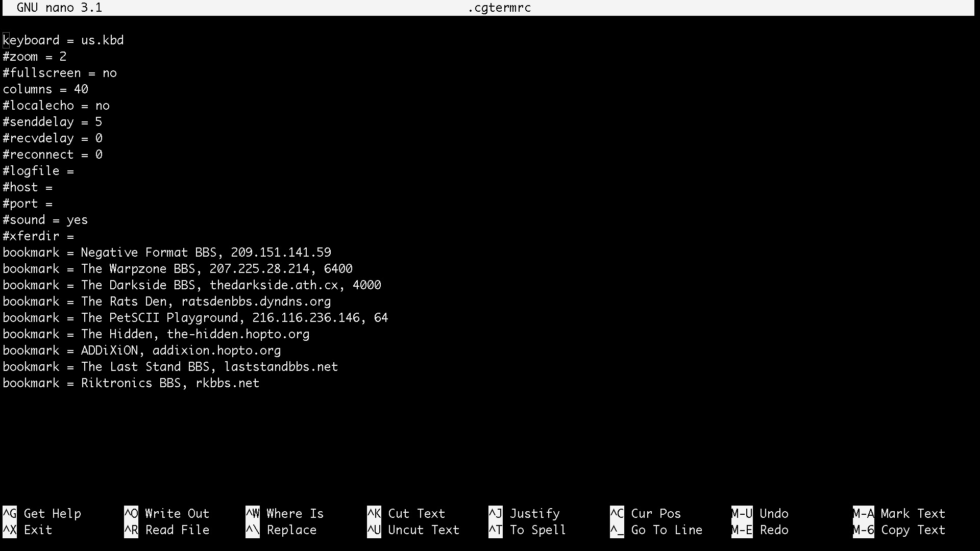Place cursor on '#logfile =' line
The height and width of the screenshot is (551, 980).
click(38, 171)
